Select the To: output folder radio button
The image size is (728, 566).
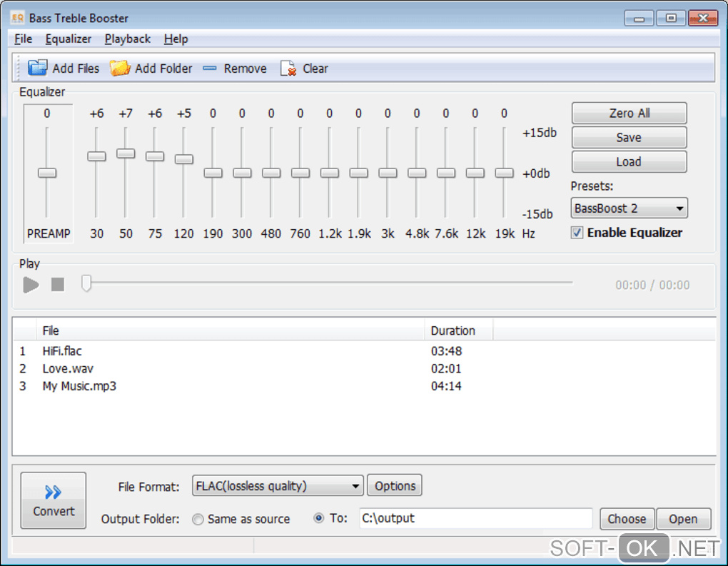[x=318, y=518]
